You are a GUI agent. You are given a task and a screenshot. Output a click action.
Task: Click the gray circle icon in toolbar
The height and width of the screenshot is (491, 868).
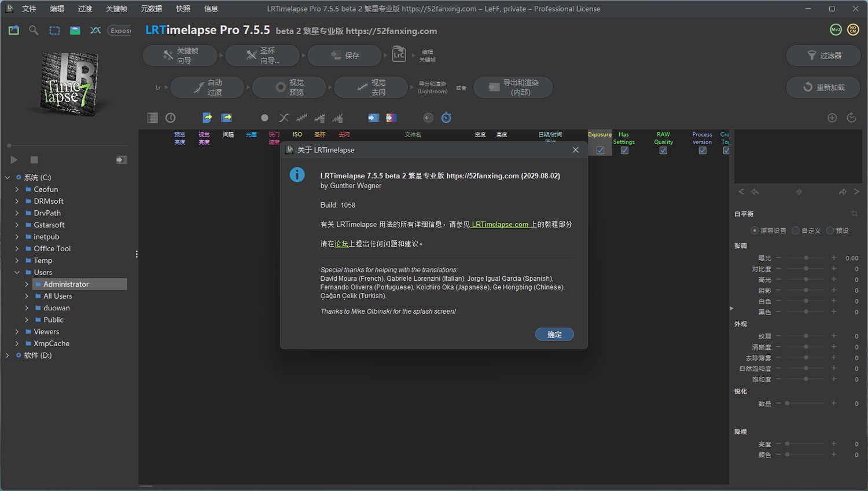[x=264, y=118]
